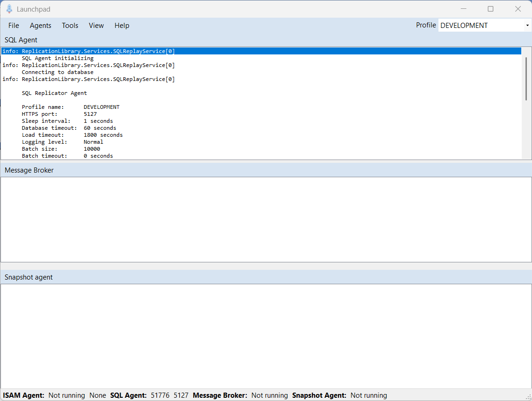
Task: Open the Tools menu
Action: [x=70, y=26]
